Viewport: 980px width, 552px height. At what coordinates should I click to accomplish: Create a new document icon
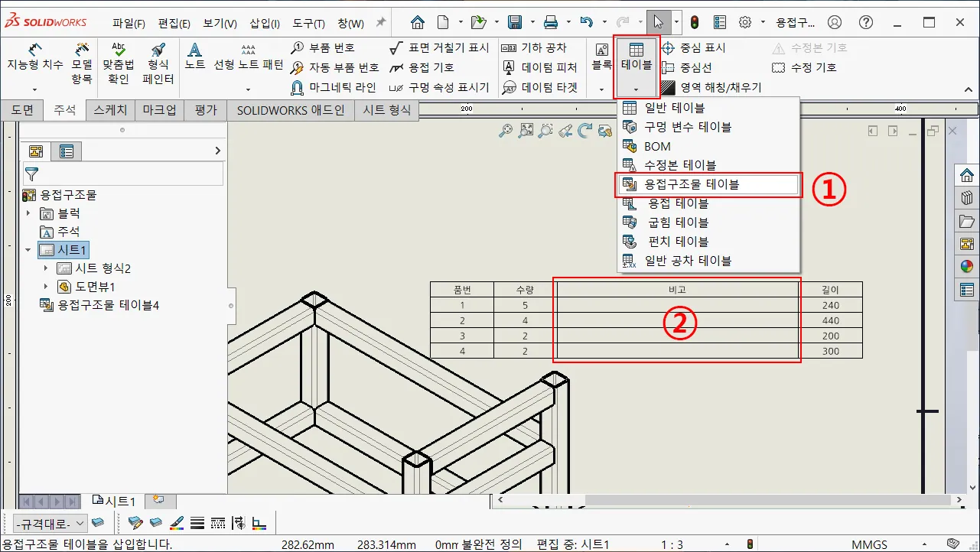[443, 22]
